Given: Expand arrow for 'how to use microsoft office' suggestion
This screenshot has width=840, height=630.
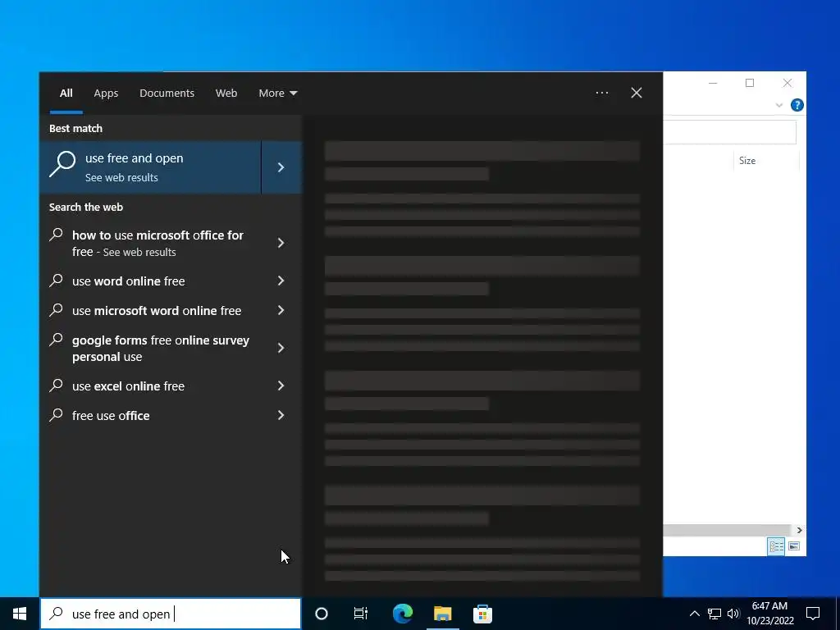Looking at the screenshot, I should 281,243.
